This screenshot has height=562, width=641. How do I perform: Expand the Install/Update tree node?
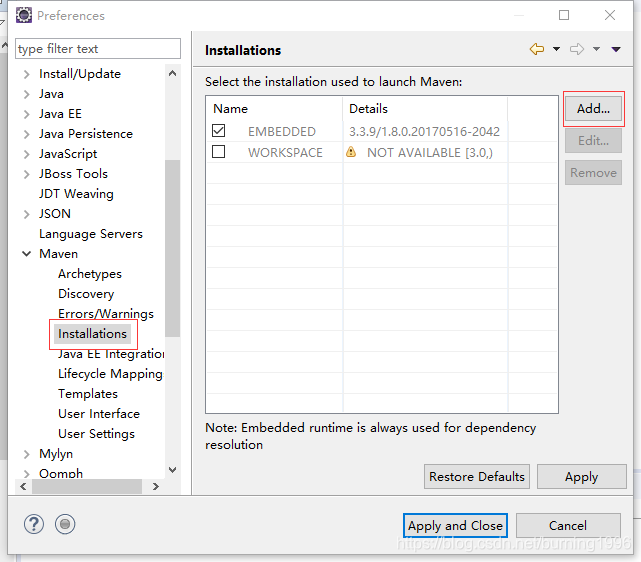[x=27, y=74]
